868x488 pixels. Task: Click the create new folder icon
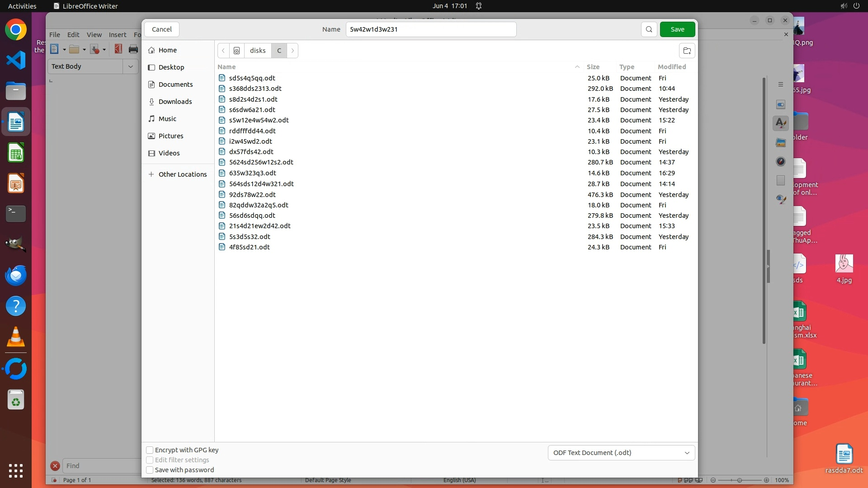[x=687, y=51]
